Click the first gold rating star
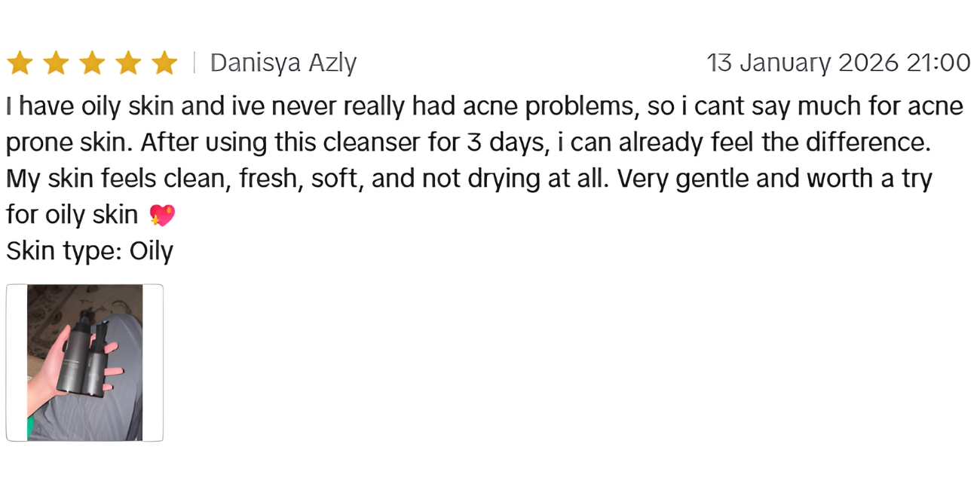This screenshot has width=980, height=490. coord(20,63)
